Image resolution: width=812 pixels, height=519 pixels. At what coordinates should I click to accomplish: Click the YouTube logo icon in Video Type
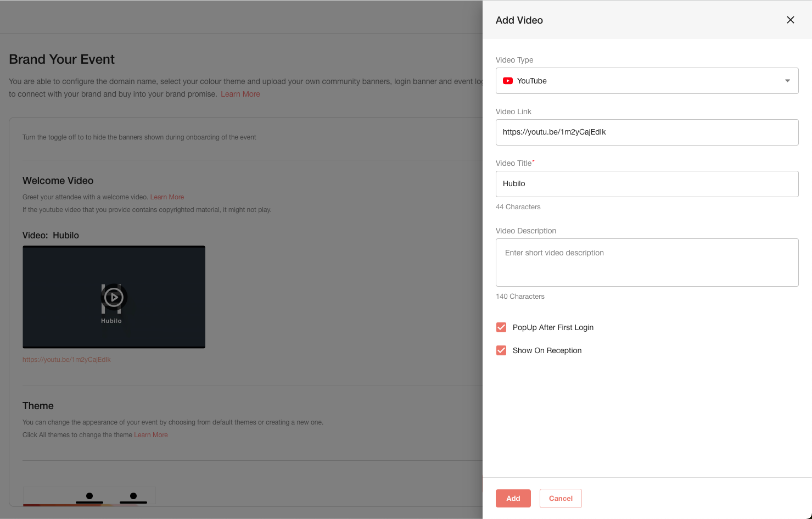[508, 81]
